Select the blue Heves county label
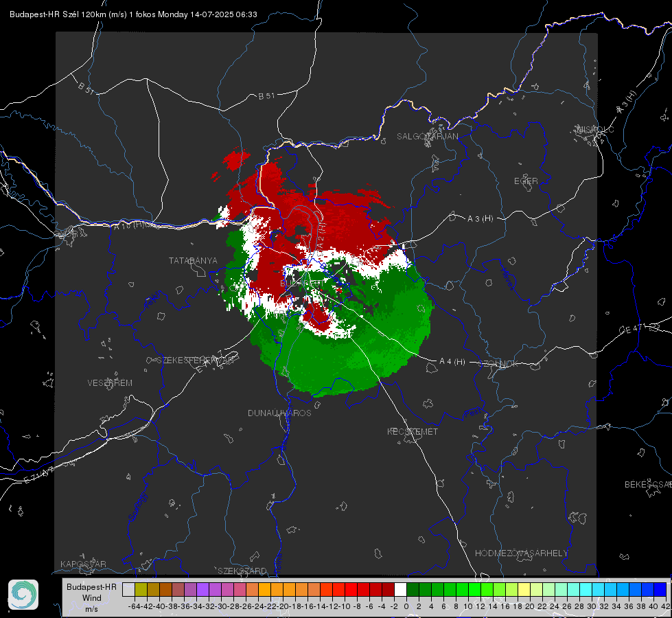The width and height of the screenshot is (672, 618). click(x=507, y=278)
